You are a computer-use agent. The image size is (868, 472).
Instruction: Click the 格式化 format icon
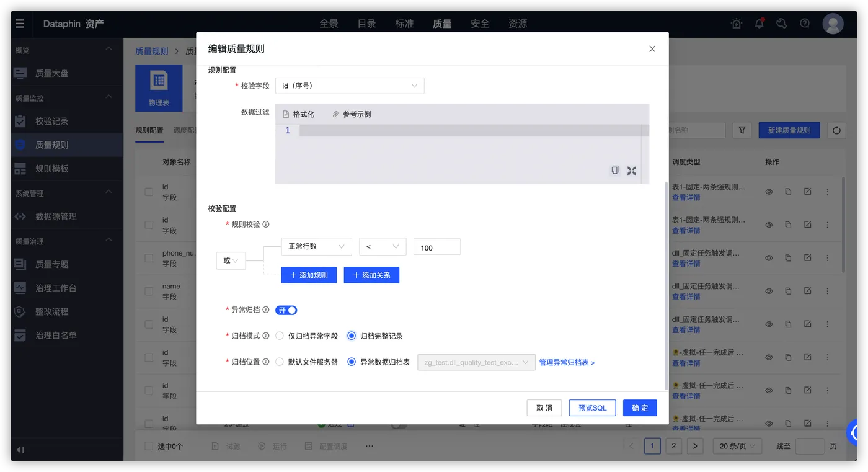coord(286,114)
